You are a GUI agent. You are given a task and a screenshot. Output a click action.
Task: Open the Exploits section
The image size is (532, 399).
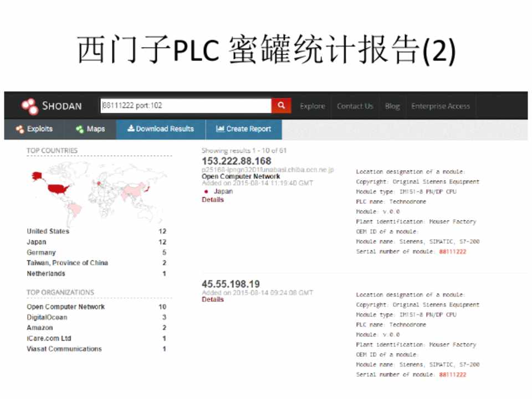point(34,129)
